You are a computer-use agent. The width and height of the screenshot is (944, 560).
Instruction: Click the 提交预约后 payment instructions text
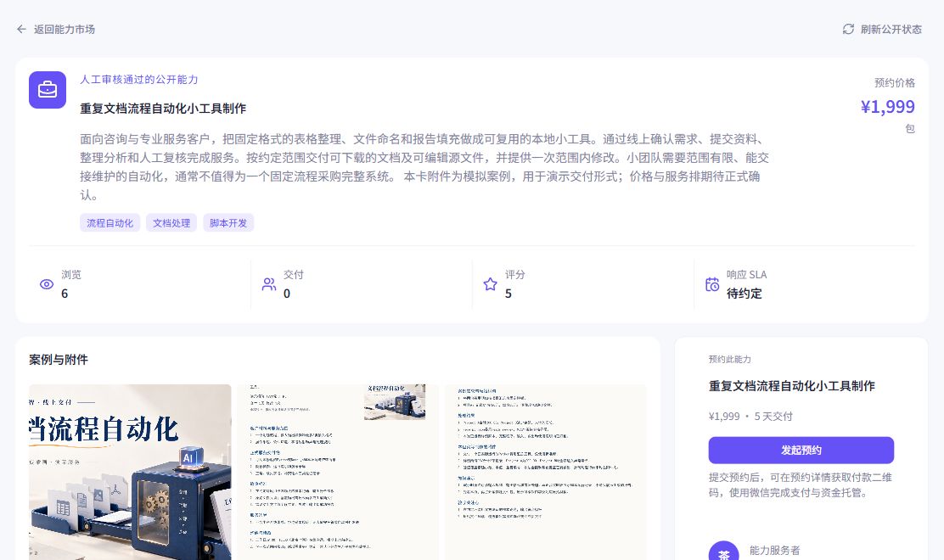point(801,484)
